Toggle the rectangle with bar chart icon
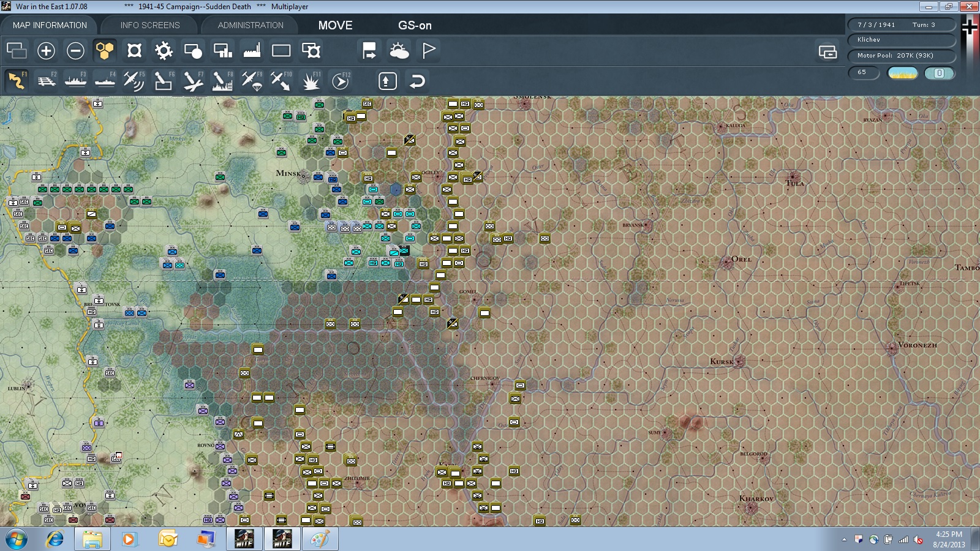The image size is (980, 551). click(222, 51)
